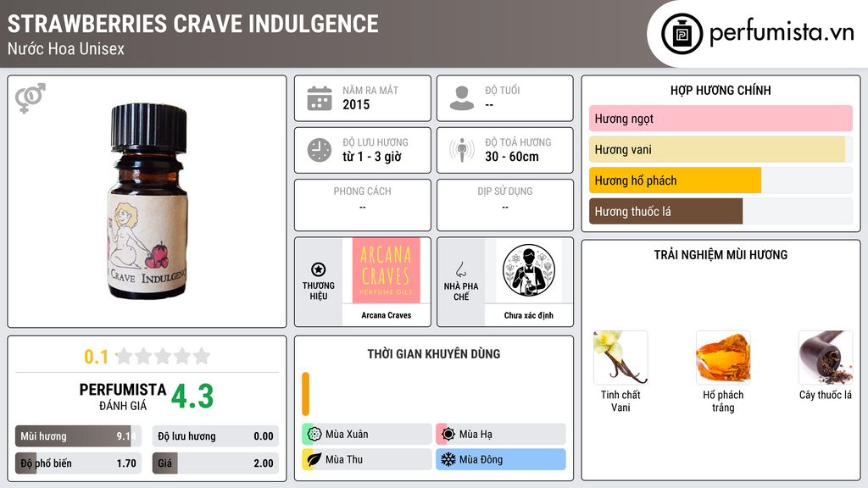This screenshot has height=488, width=868.
Task: Click the 0.1 user rating number
Action: tap(97, 357)
